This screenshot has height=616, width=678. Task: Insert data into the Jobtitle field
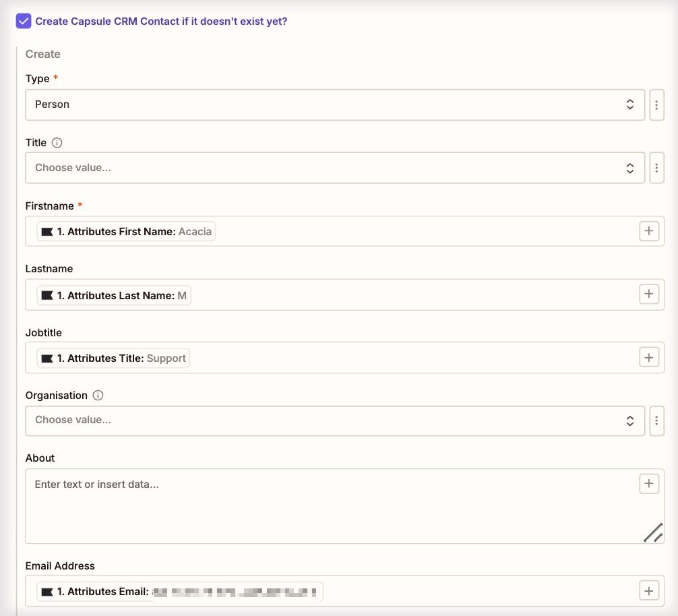tap(648, 357)
